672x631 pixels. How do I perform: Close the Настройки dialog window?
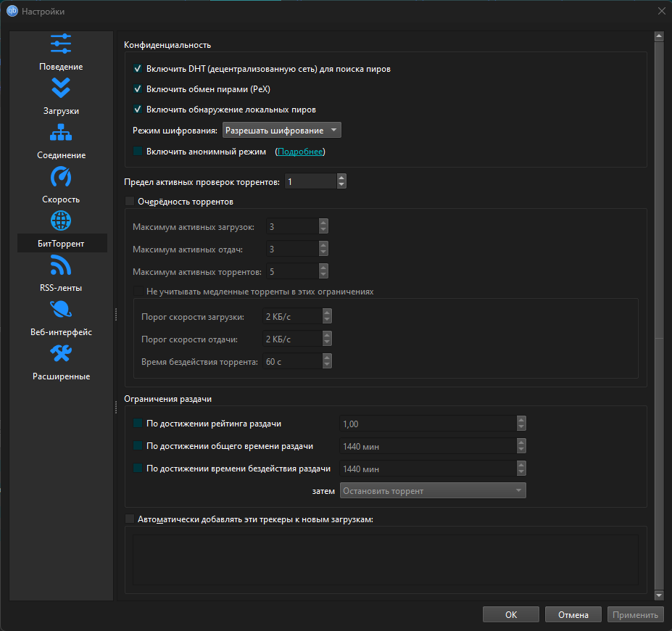click(x=661, y=11)
